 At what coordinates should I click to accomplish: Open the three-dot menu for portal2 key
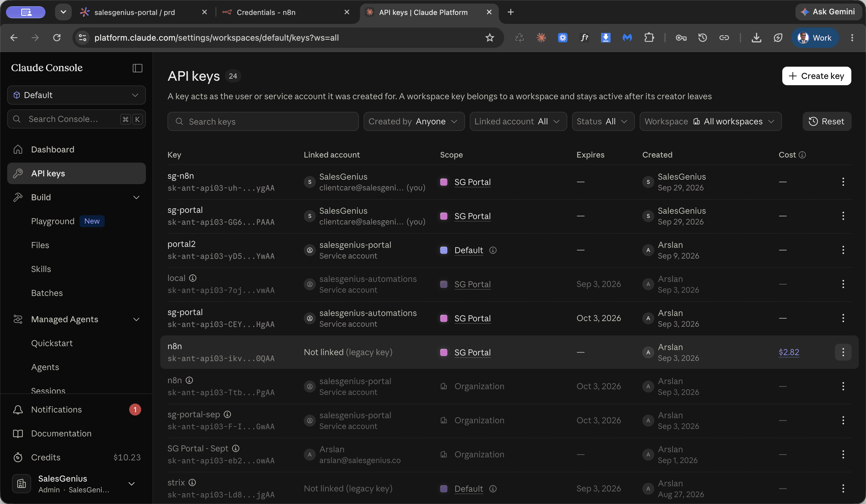(843, 250)
